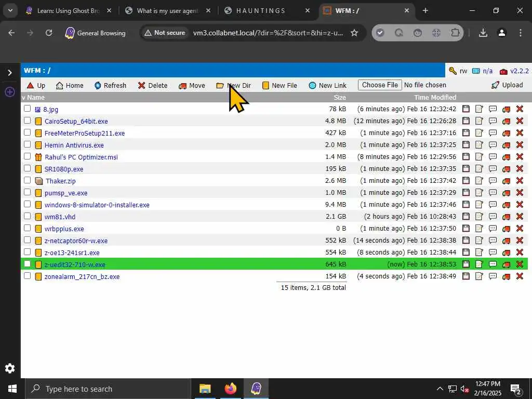The image size is (532, 399).
Task: Open the tab search dropdown arrow
Action: [10, 10]
